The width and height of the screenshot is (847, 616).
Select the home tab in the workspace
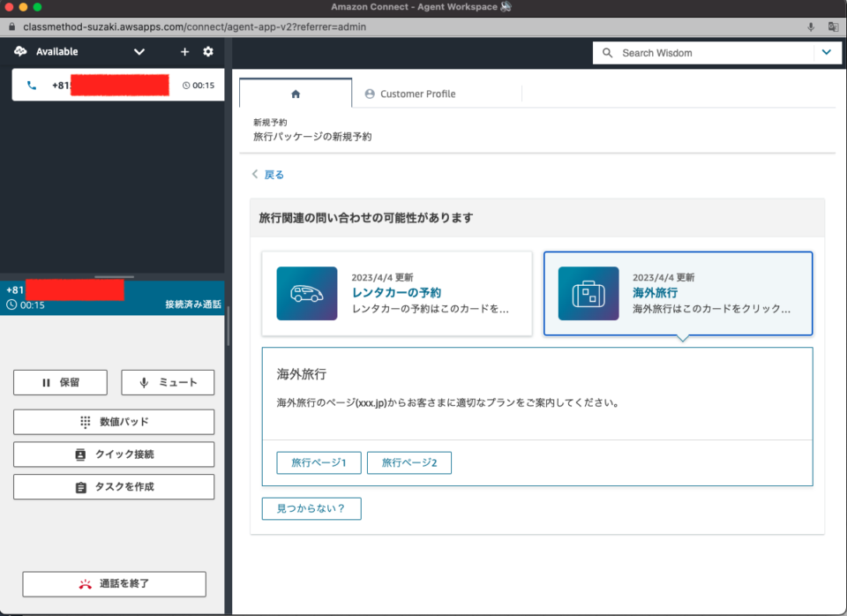tap(295, 91)
